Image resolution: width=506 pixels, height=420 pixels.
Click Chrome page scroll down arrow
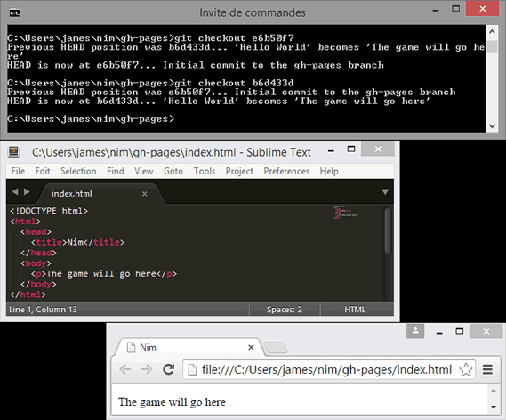click(494, 407)
